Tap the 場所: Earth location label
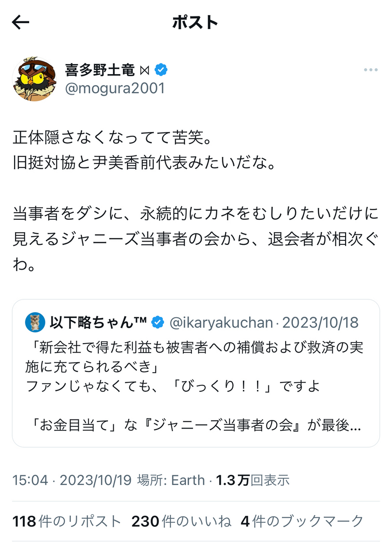 [171, 480]
